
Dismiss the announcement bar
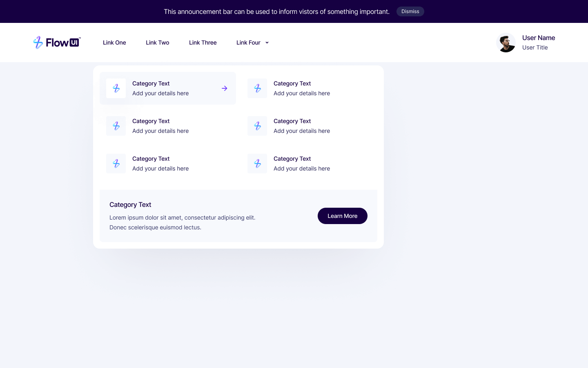(410, 11)
